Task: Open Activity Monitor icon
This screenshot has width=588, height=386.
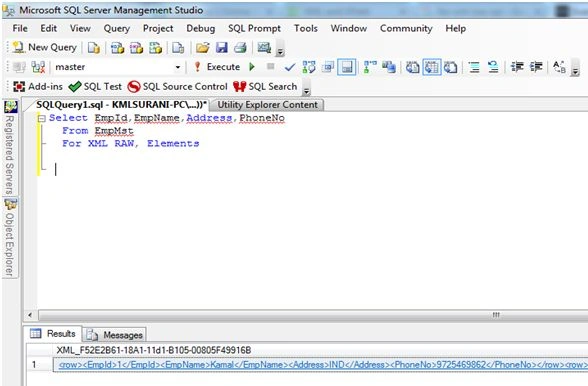Action: (x=264, y=48)
